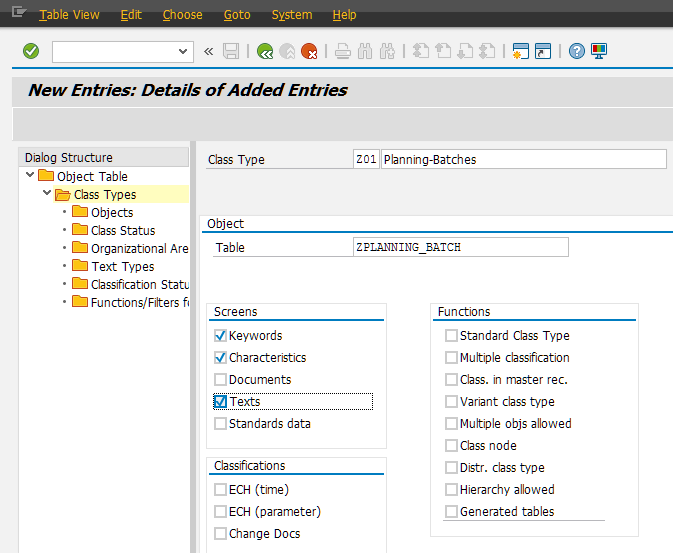Collapse the Object Table tree node

tap(31, 176)
